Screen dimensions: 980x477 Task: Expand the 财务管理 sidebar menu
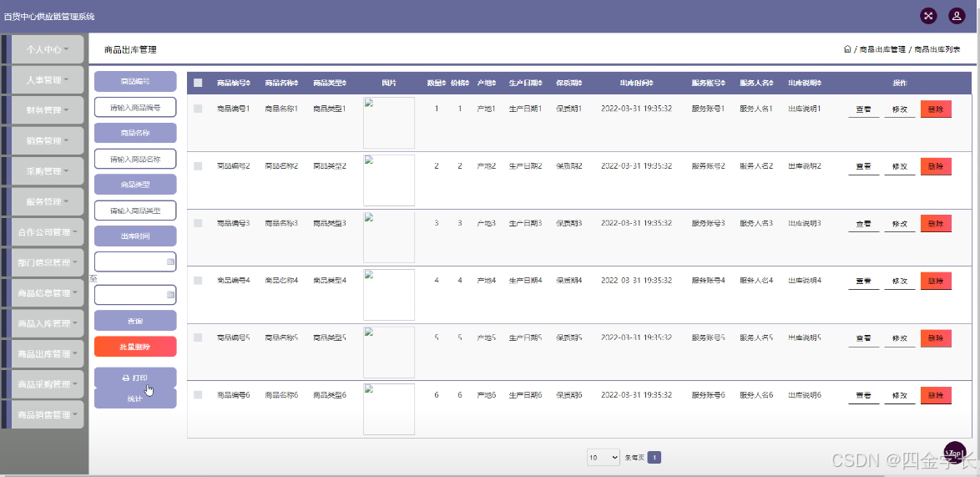48,110
